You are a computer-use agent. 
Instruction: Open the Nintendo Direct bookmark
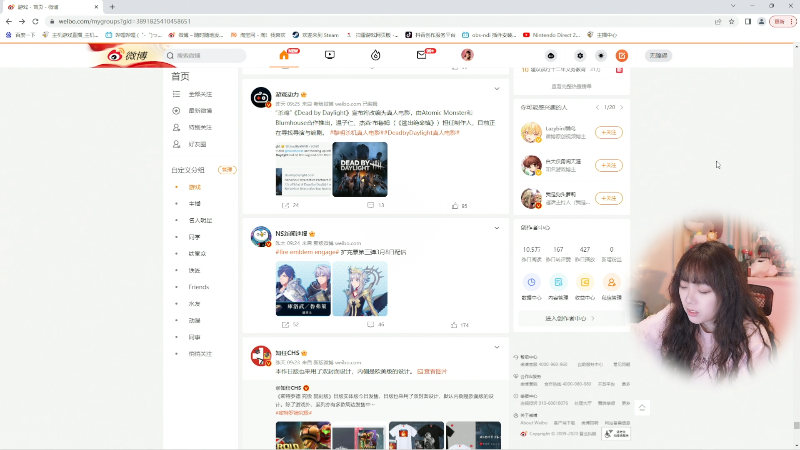pos(552,35)
